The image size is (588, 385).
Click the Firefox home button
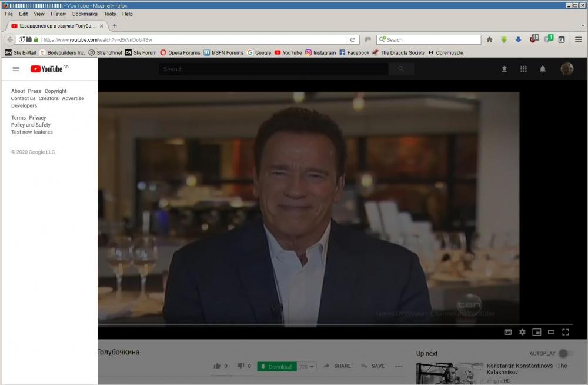(489, 39)
